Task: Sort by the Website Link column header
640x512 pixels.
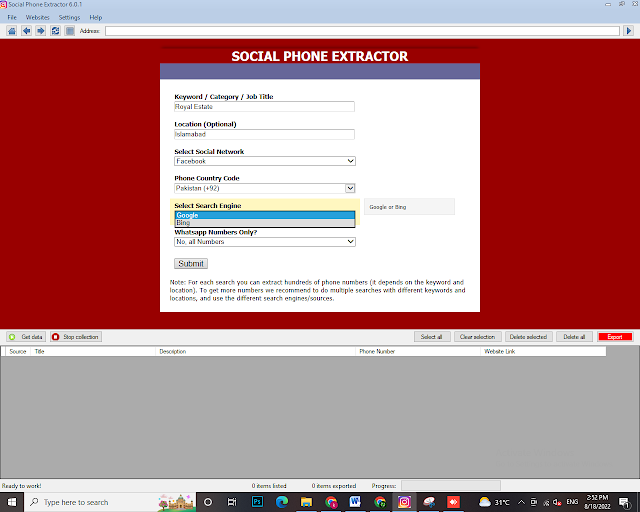Action: (x=543, y=352)
